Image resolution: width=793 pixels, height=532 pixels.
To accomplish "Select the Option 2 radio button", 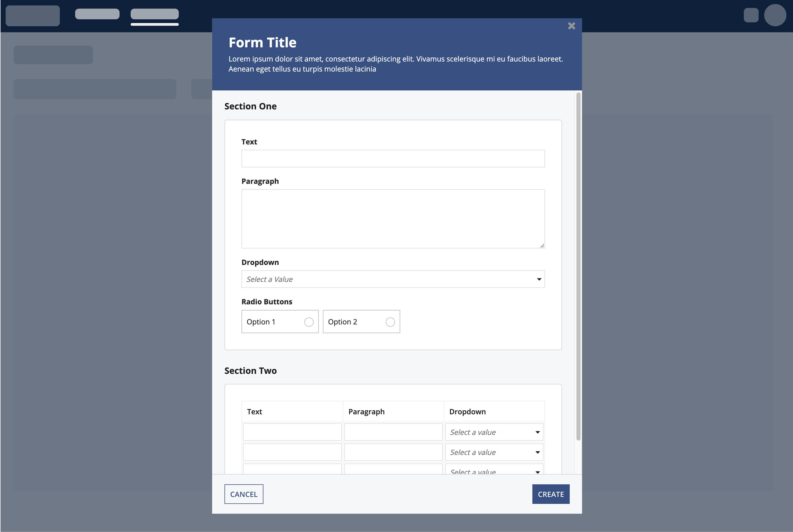I will [x=390, y=322].
